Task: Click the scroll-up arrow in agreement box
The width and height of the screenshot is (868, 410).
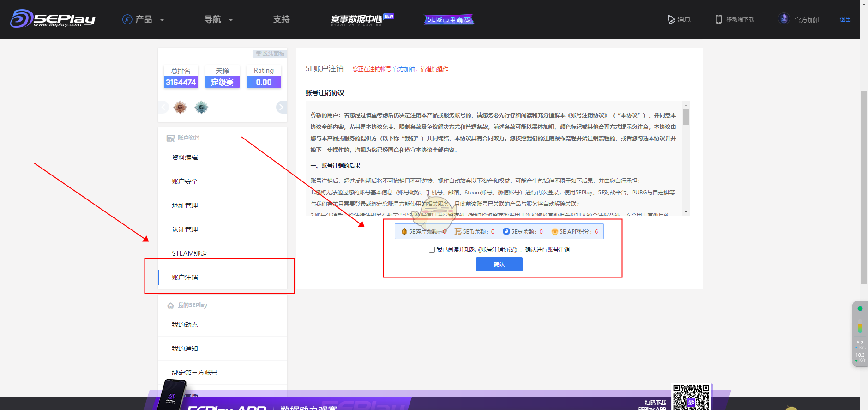Action: pos(686,105)
